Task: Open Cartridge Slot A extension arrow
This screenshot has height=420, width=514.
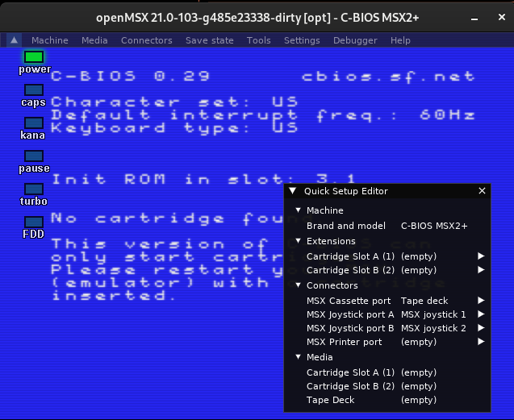Action: click(x=481, y=256)
